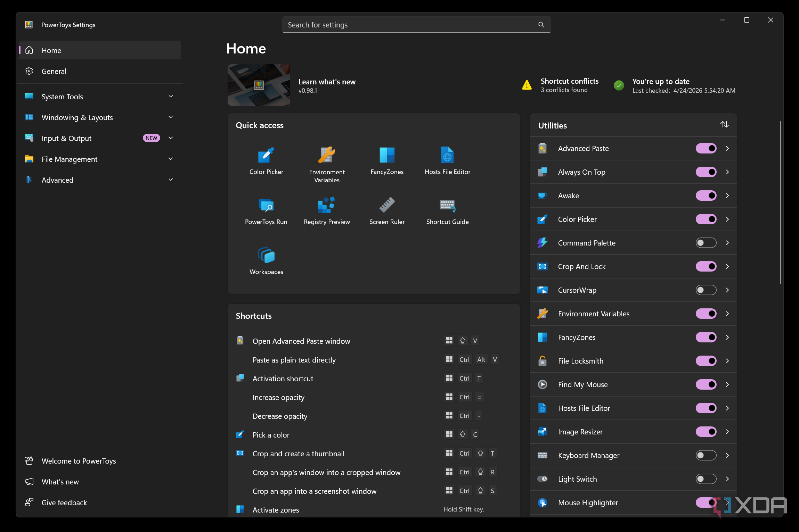This screenshot has height=532, width=799.
Task: Click the File Locksmith padlock icon
Action: pyautogui.click(x=543, y=361)
